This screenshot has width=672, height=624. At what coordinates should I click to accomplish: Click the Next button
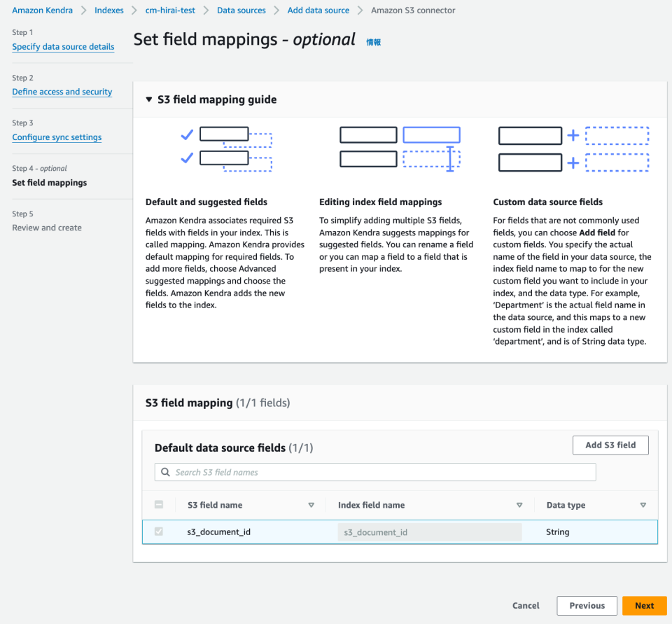tap(644, 605)
